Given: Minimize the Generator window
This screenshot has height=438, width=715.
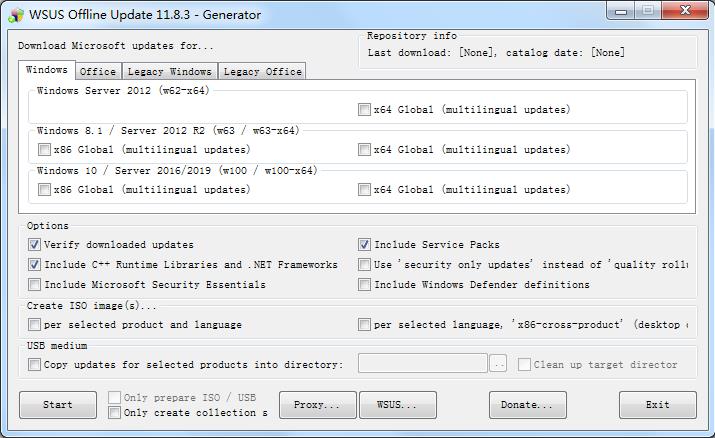Looking at the screenshot, I should click(621, 11).
